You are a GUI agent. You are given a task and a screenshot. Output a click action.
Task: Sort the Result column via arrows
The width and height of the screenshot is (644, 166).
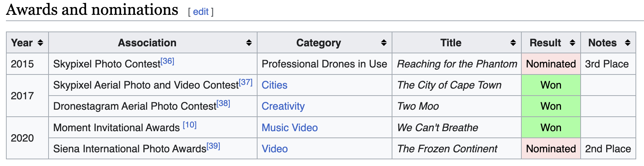click(x=572, y=43)
